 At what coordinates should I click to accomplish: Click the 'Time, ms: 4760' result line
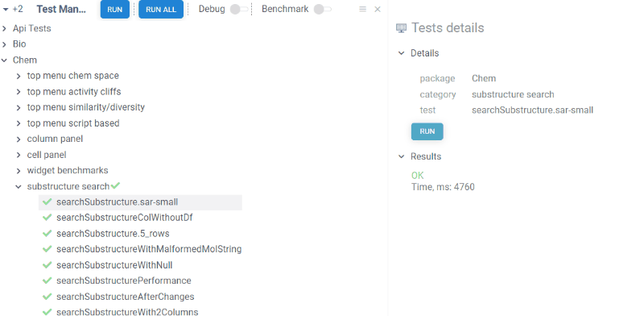[443, 187]
